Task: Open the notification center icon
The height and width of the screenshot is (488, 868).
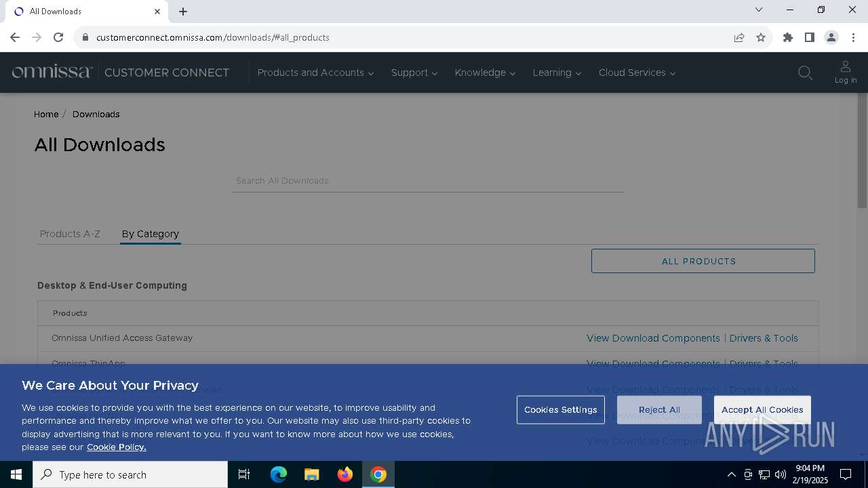Action: click(846, 474)
